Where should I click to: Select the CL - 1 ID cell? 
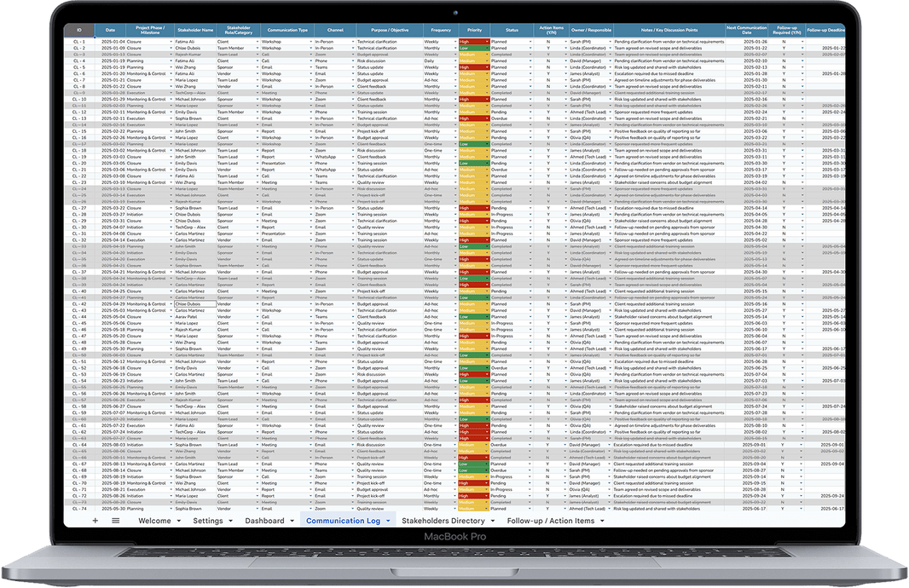[x=78, y=42]
